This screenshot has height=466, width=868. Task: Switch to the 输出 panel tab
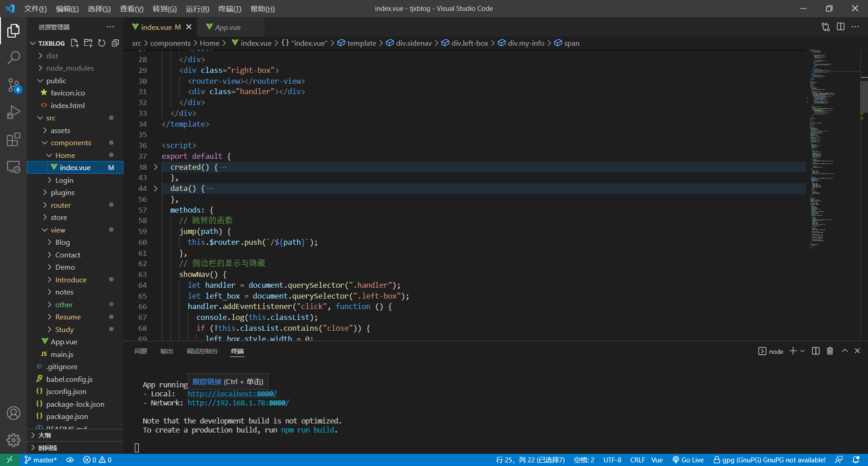tap(167, 351)
